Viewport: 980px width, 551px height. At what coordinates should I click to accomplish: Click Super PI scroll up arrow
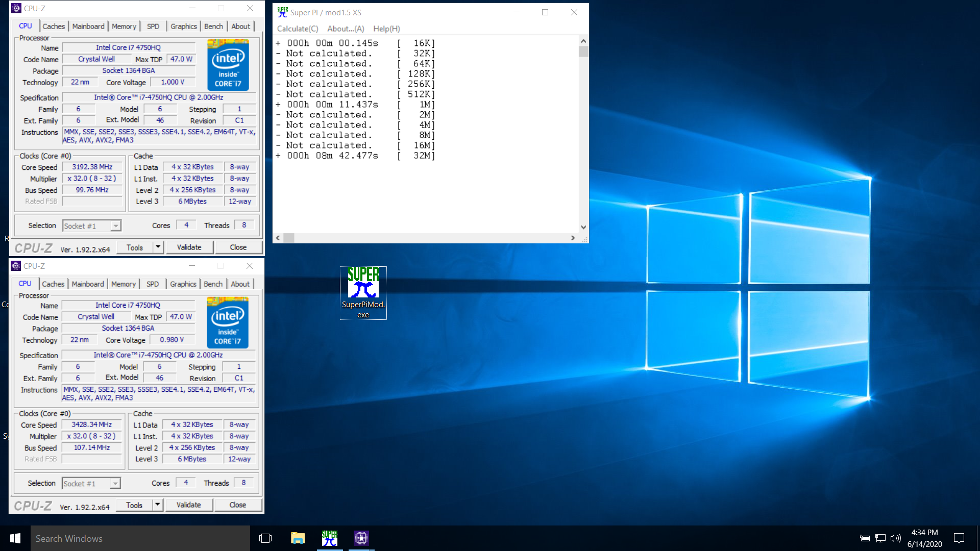(583, 41)
